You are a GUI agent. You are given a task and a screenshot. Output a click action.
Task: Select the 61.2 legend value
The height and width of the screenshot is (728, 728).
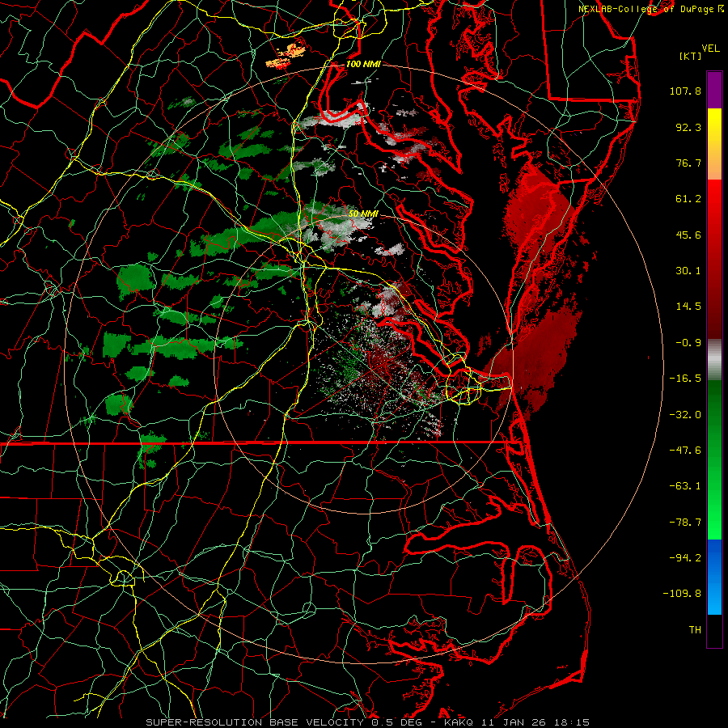click(688, 199)
